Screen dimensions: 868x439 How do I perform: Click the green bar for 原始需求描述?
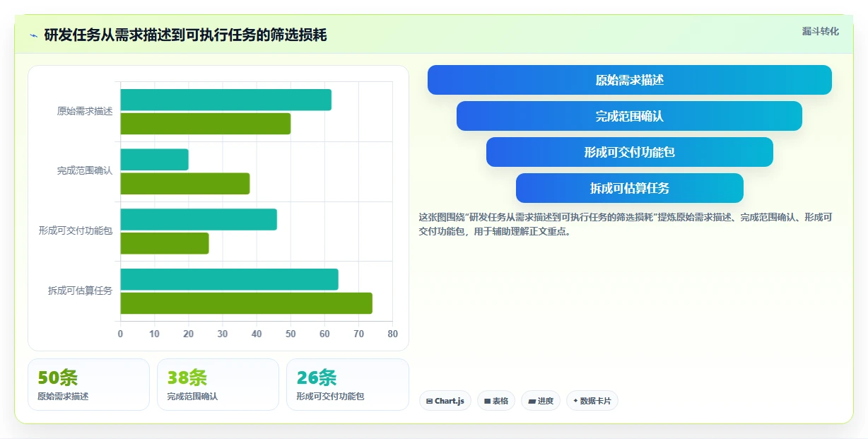click(x=205, y=124)
